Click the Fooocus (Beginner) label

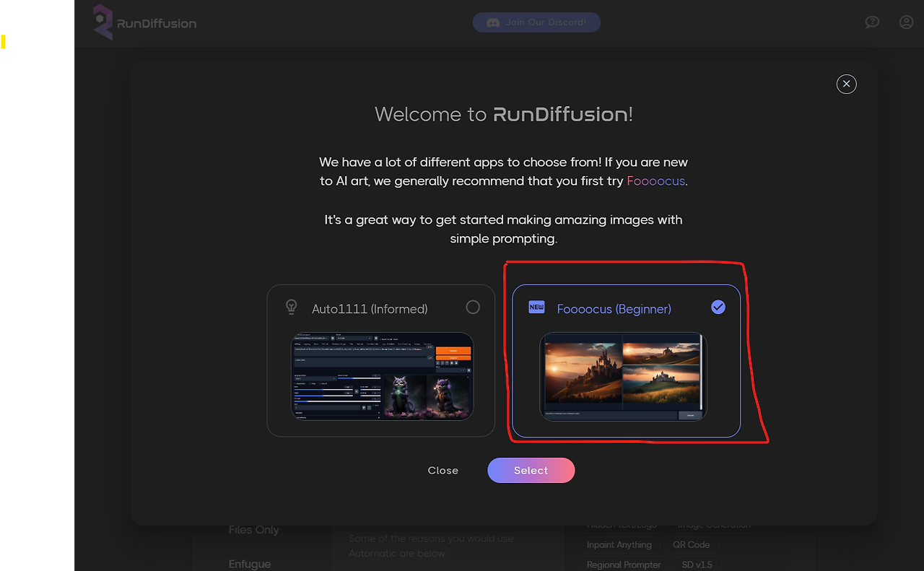coord(614,309)
